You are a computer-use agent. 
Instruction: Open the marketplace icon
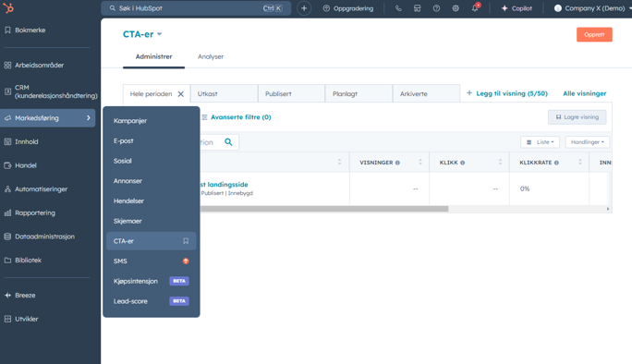point(417,8)
